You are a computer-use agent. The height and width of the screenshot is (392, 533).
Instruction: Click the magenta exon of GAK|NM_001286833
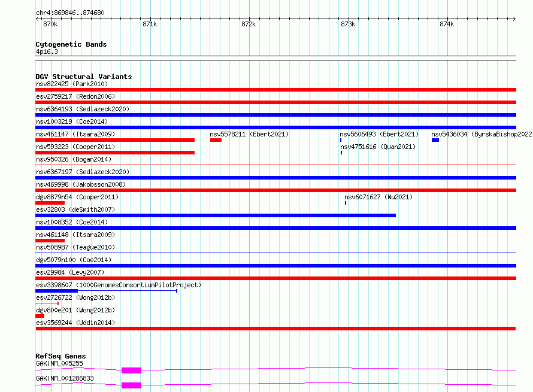pyautogui.click(x=131, y=385)
